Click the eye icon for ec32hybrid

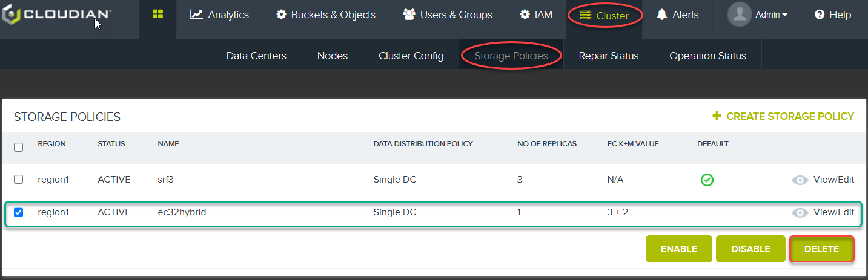coord(800,212)
